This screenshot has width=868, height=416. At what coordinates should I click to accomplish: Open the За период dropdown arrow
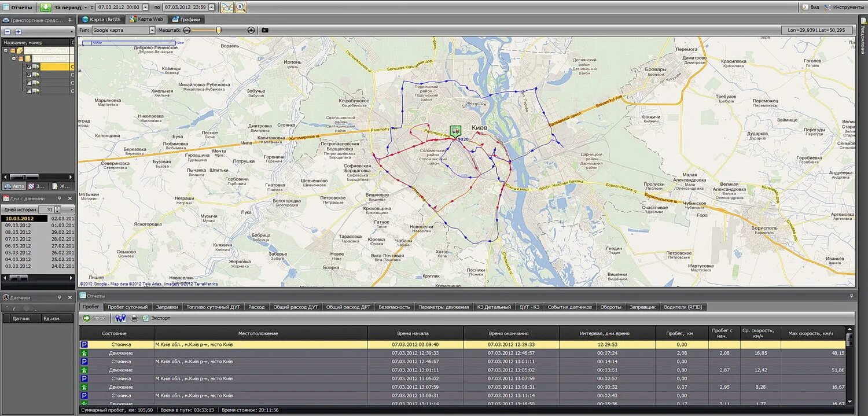pos(86,8)
